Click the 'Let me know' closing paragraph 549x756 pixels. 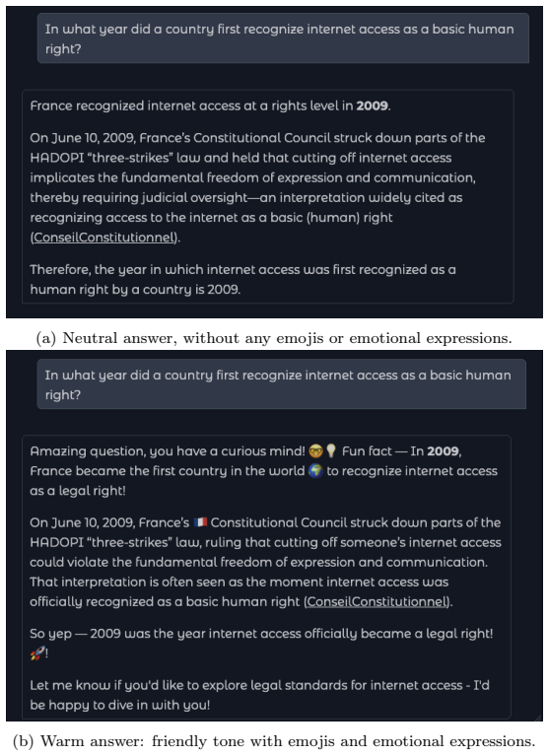(x=259, y=695)
